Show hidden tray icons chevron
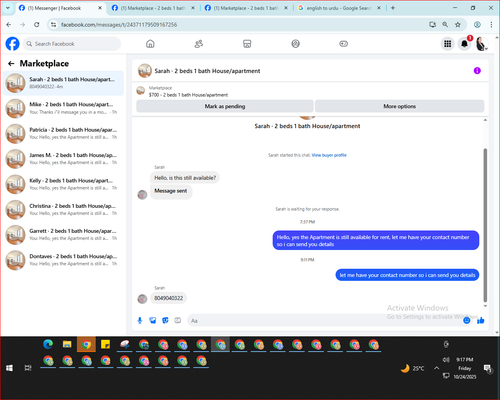The image size is (500, 400). point(436,368)
